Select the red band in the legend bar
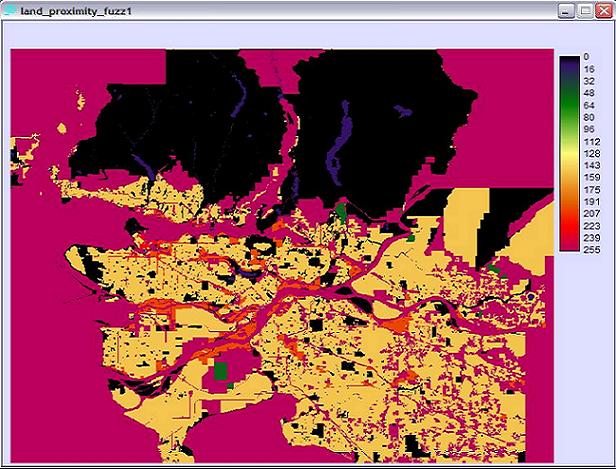This screenshot has width=616, height=469. [568, 220]
